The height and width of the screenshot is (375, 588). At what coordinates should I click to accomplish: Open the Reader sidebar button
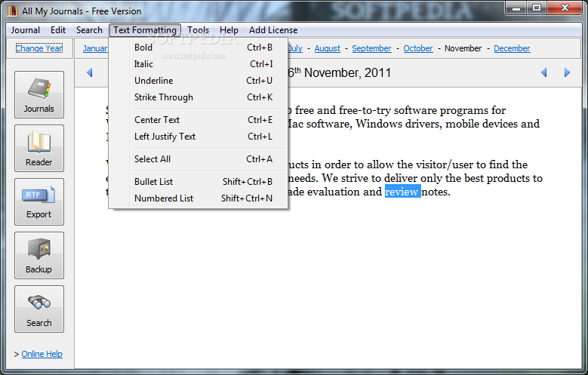tap(39, 148)
